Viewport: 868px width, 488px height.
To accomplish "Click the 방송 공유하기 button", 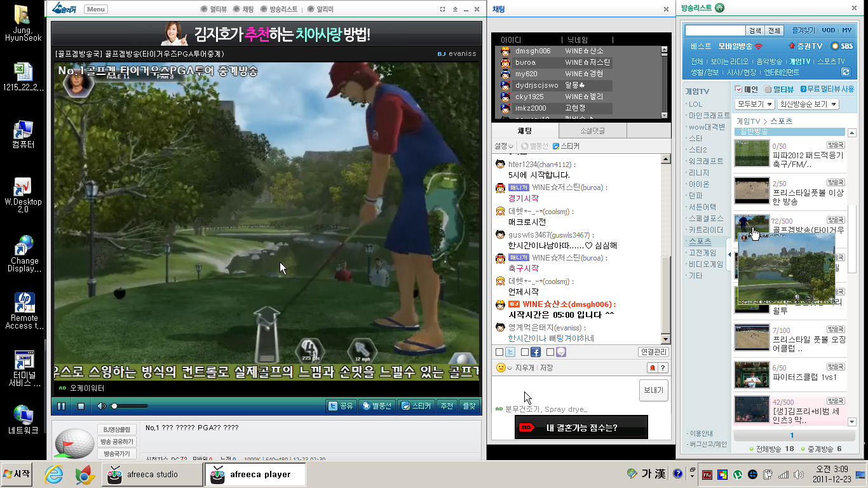I will (116, 442).
